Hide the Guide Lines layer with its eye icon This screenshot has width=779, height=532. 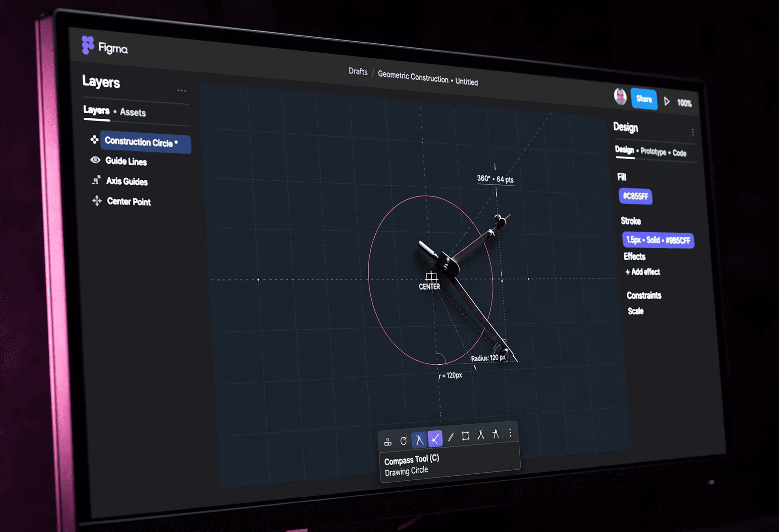point(95,160)
